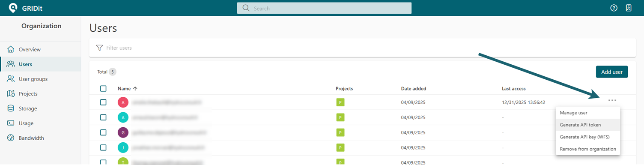Click the teal J user avatar

pyautogui.click(x=123, y=147)
